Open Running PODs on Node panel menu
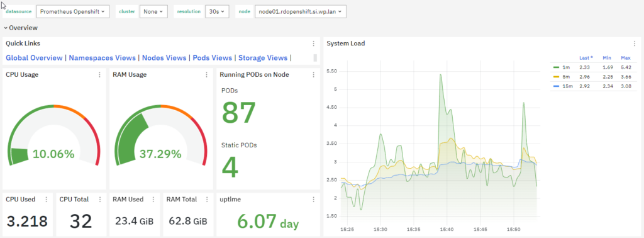This screenshot has width=644, height=238. point(314,75)
